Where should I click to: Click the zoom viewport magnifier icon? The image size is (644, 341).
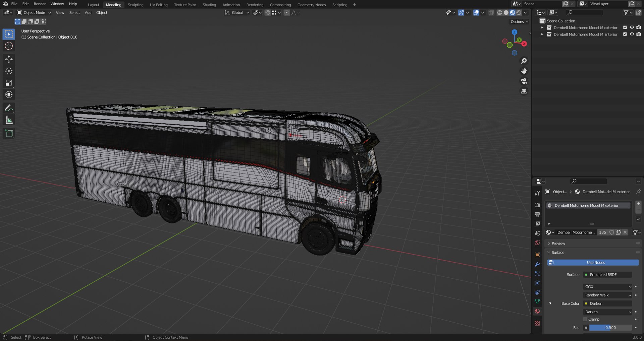pos(524,61)
